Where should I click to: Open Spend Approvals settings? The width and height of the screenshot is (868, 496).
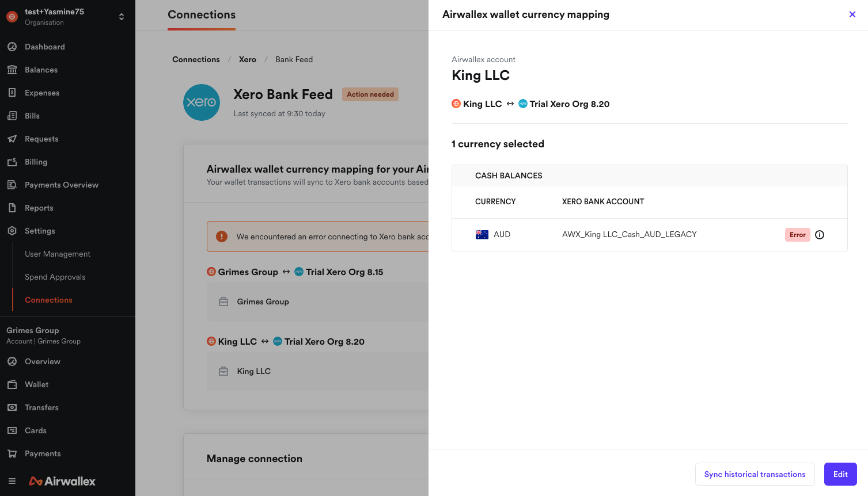click(x=55, y=277)
